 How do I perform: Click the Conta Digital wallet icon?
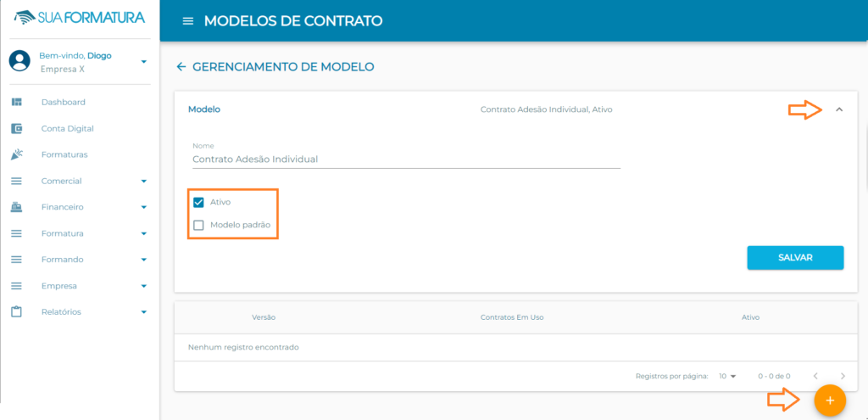[17, 129]
